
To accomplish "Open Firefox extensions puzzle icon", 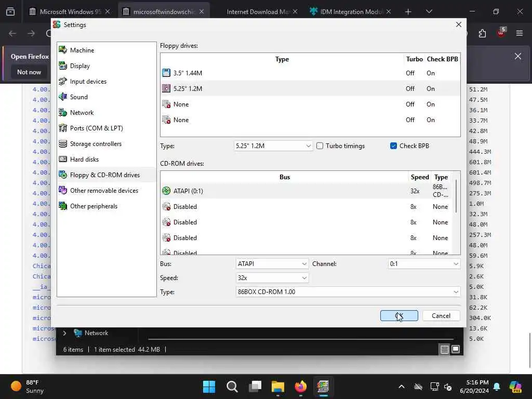I will click(x=482, y=33).
